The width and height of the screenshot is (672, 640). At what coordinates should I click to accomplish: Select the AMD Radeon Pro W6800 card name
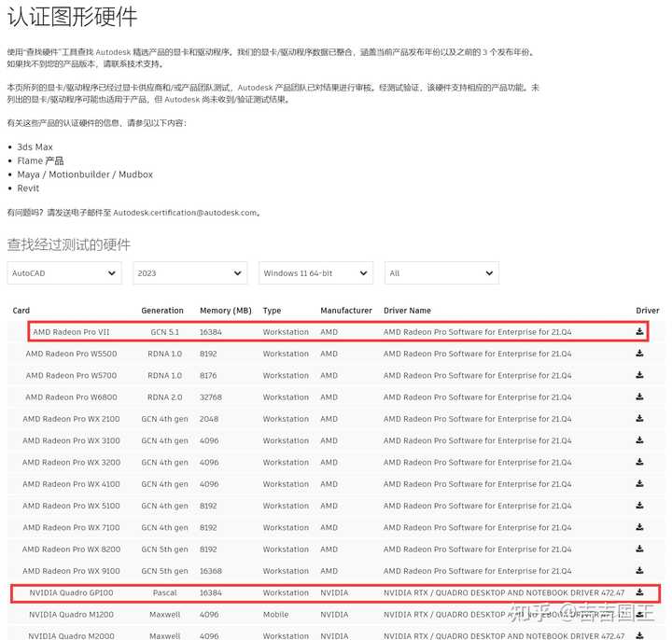pos(71,397)
